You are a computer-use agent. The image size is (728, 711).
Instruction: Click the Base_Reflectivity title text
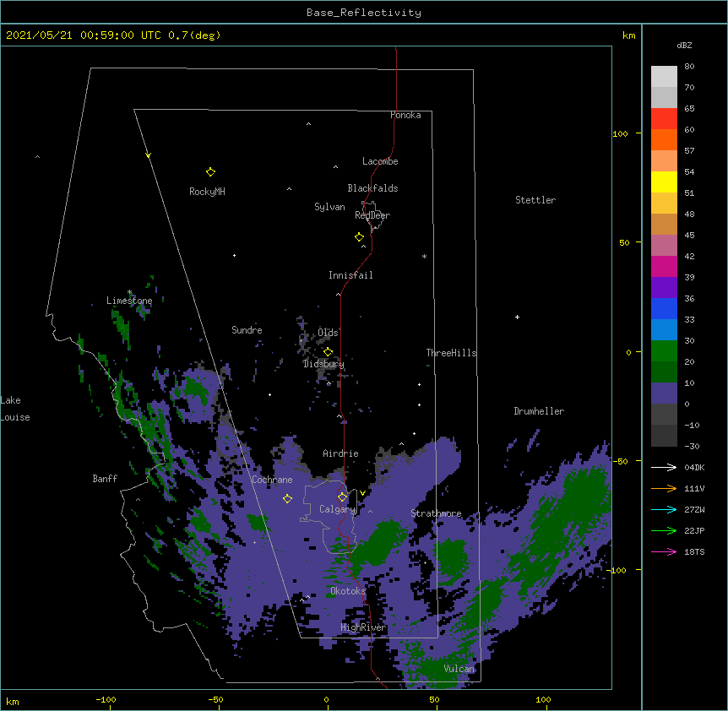(x=364, y=13)
